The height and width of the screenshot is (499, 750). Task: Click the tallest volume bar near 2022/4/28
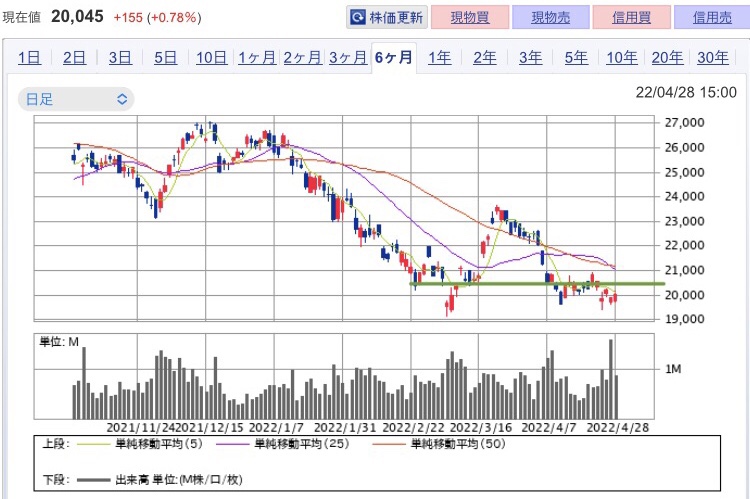click(x=611, y=379)
